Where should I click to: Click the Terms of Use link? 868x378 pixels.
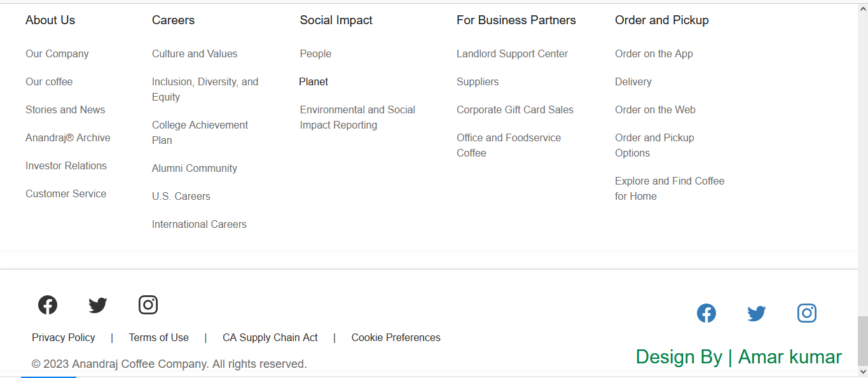pos(159,338)
